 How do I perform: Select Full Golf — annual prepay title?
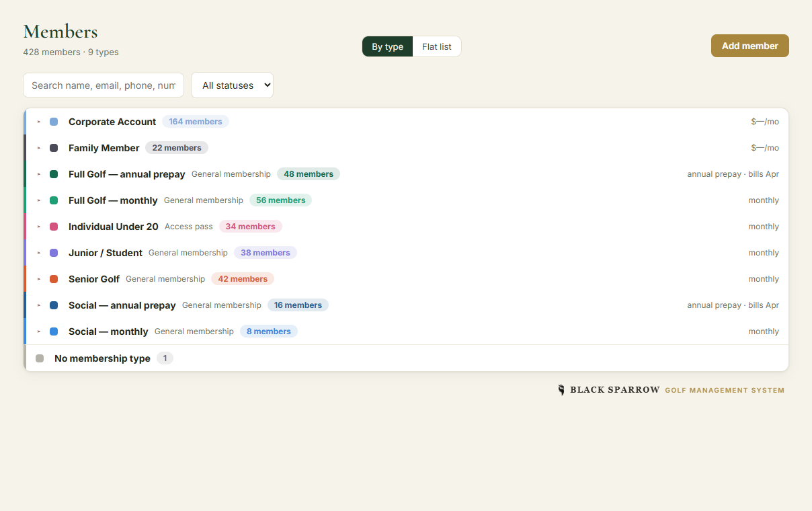(x=127, y=174)
